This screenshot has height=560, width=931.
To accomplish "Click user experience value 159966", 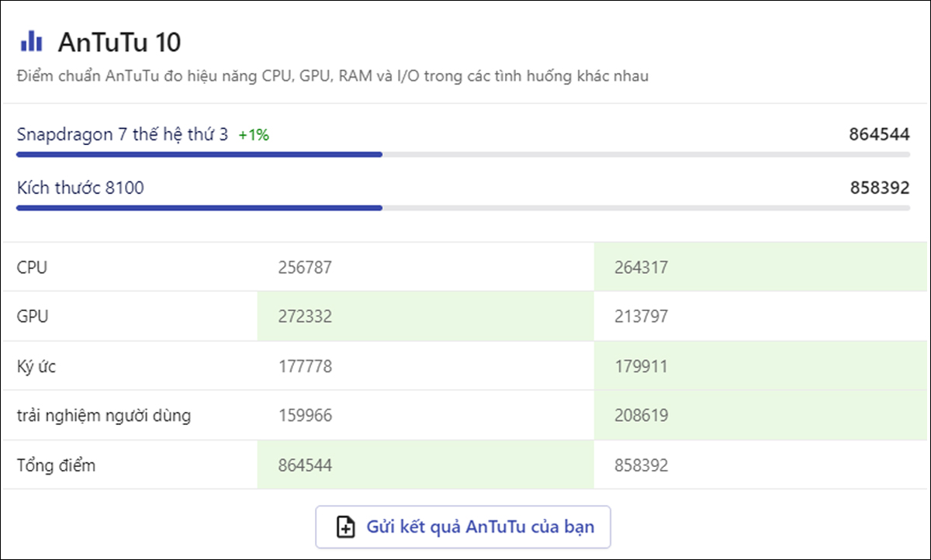I will tap(305, 417).
